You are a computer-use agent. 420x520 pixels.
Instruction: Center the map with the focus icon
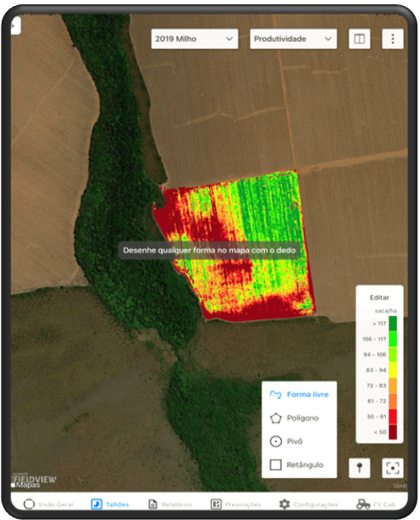point(393,468)
